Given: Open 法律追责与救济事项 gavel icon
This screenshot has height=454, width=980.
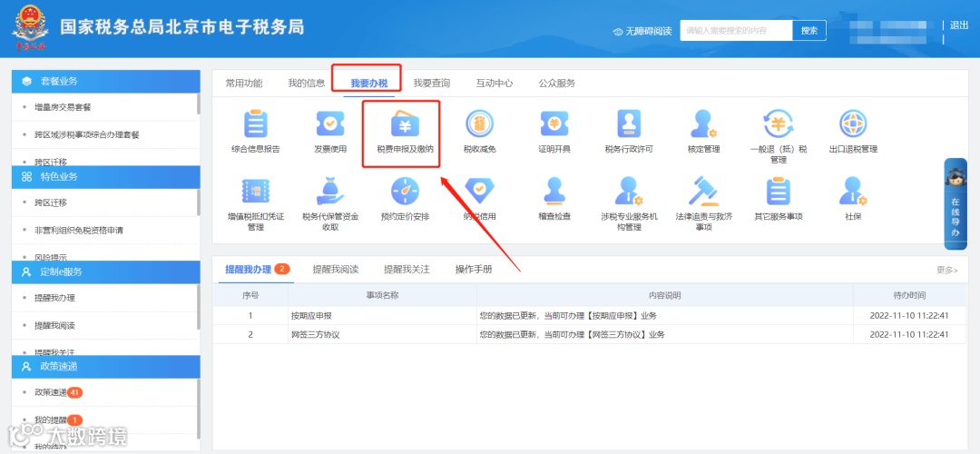Looking at the screenshot, I should coord(704,192).
